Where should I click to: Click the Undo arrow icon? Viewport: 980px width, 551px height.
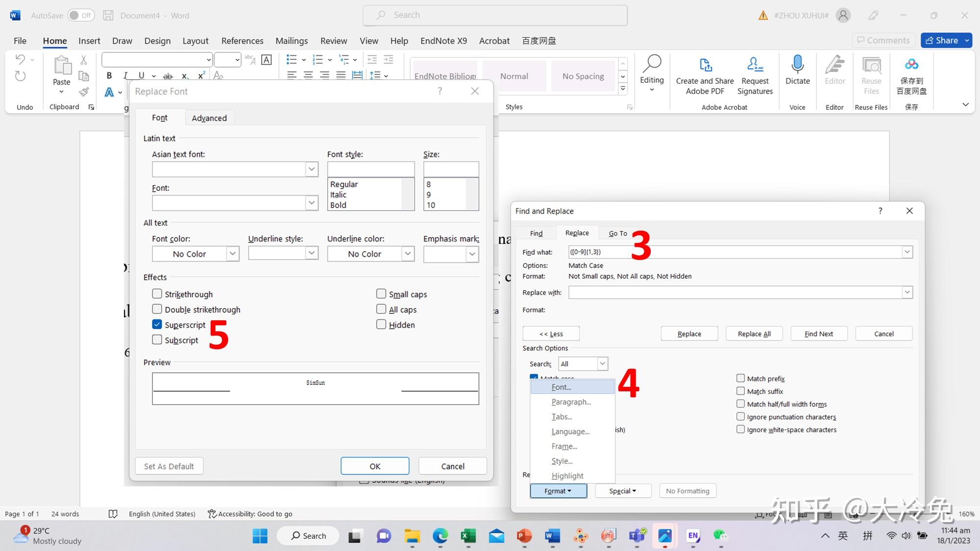(20, 60)
